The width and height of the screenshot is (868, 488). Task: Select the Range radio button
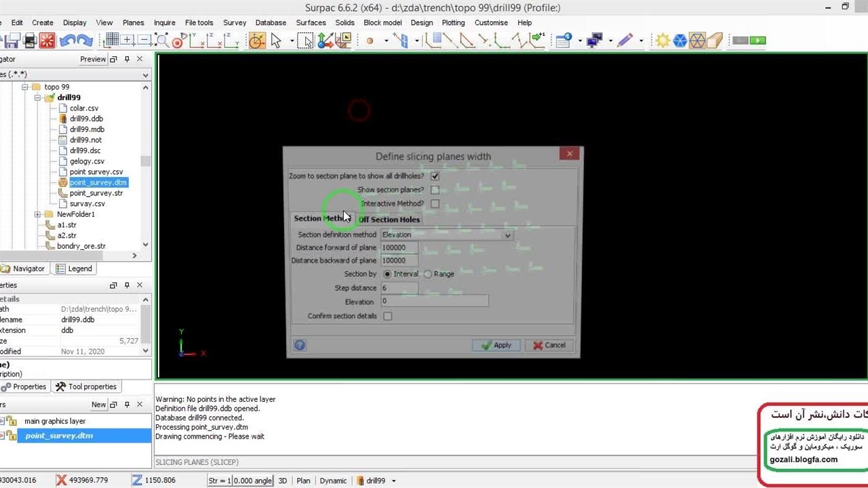(x=428, y=274)
